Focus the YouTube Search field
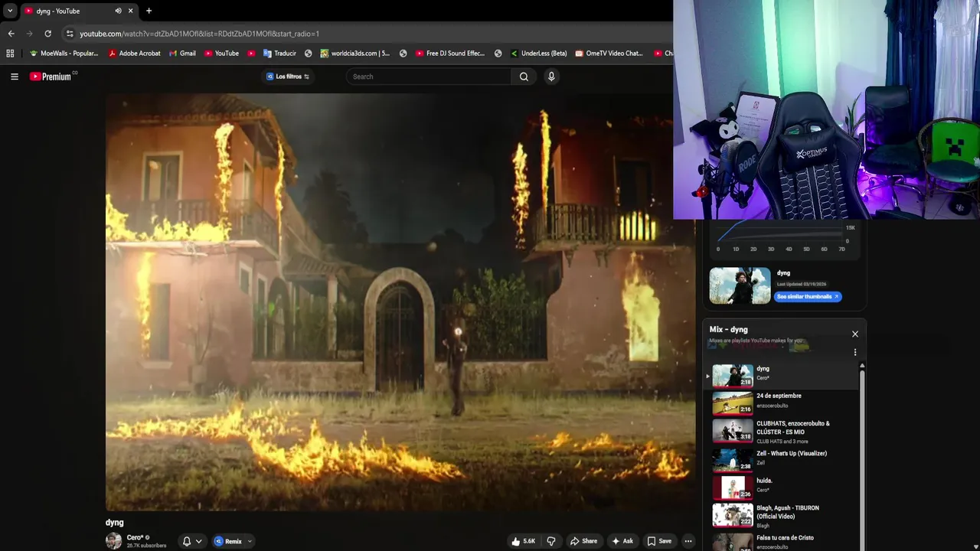 429,77
